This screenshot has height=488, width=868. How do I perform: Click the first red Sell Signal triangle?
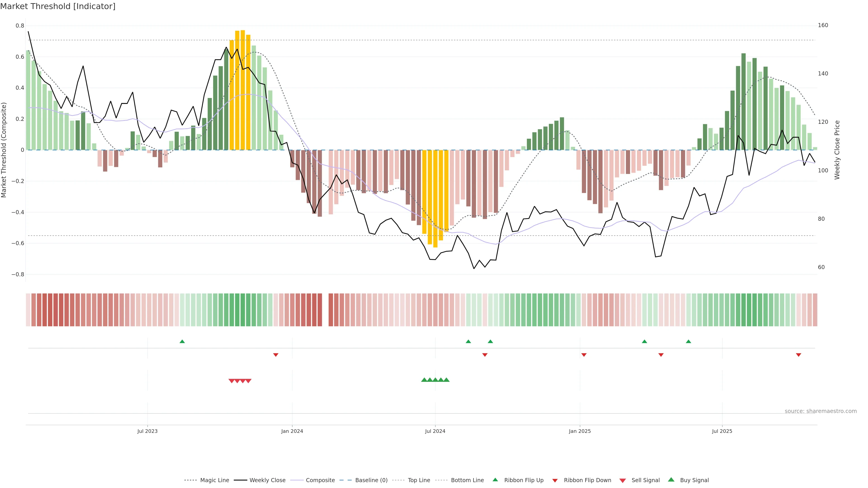(231, 381)
